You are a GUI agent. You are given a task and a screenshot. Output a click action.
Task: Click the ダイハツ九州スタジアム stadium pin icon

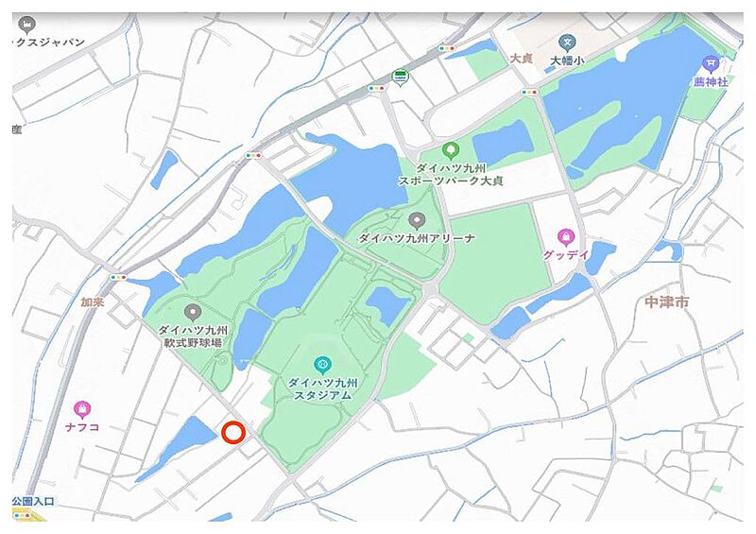click(x=322, y=365)
